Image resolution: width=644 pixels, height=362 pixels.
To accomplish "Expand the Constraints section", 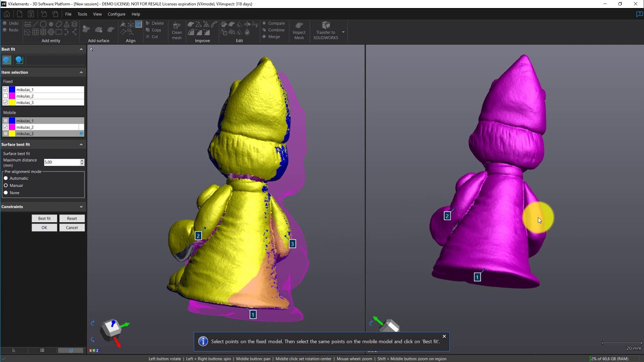I will point(81,207).
